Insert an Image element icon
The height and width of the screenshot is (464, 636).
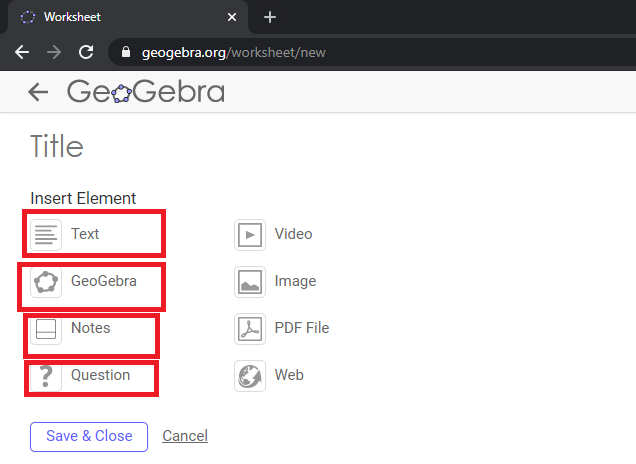(x=250, y=282)
